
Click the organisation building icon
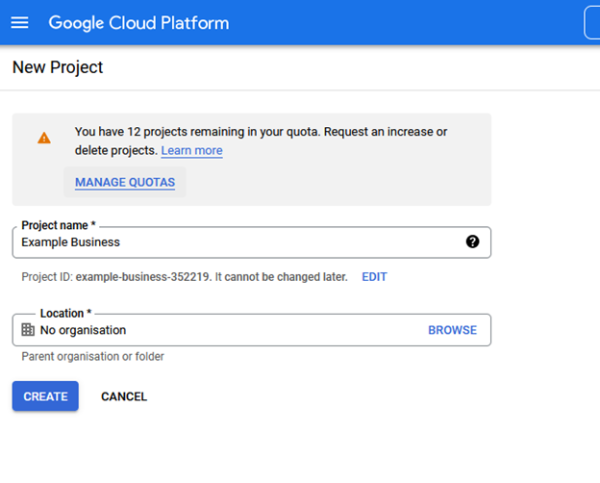click(28, 330)
